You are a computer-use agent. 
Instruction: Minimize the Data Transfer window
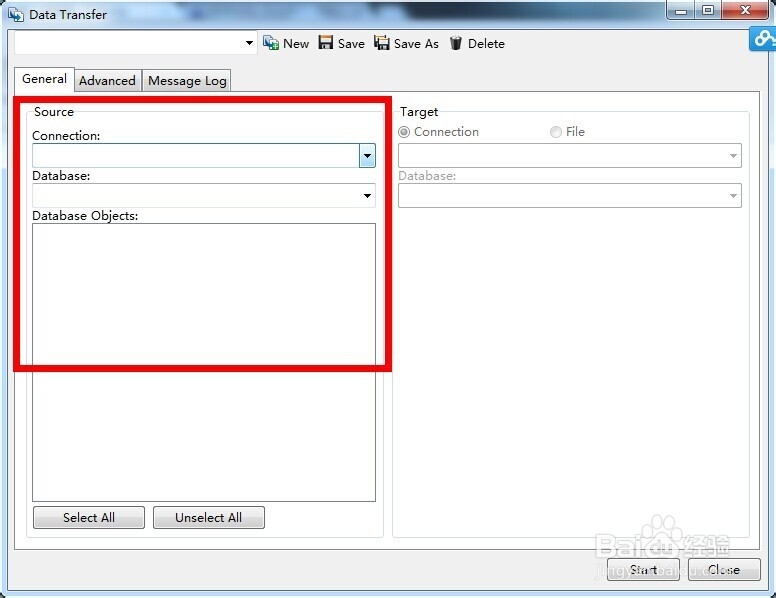click(x=681, y=10)
